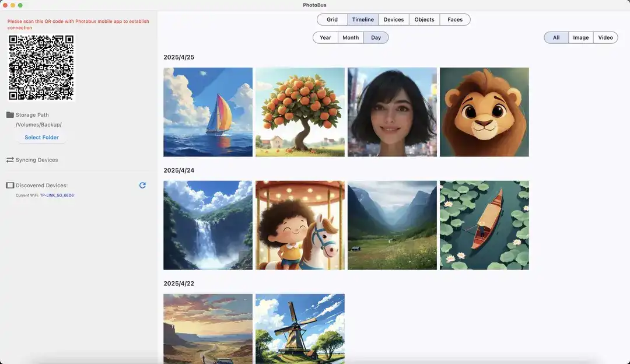Screen dimensions: 630x364
Task: Click the PhotoBus window title
Action: click(314, 5)
